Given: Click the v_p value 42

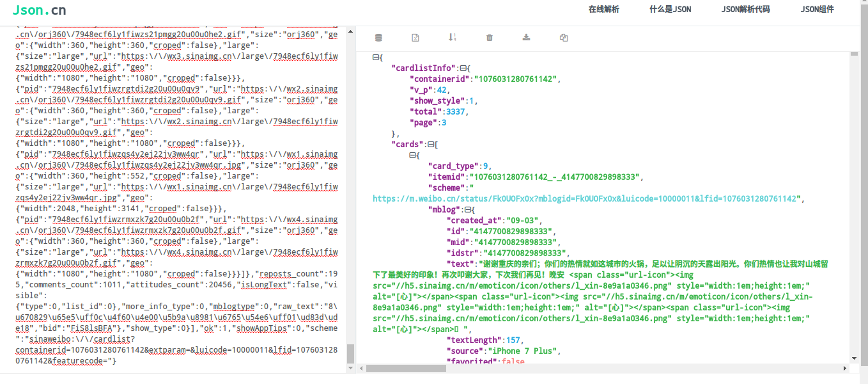Looking at the screenshot, I should (442, 90).
